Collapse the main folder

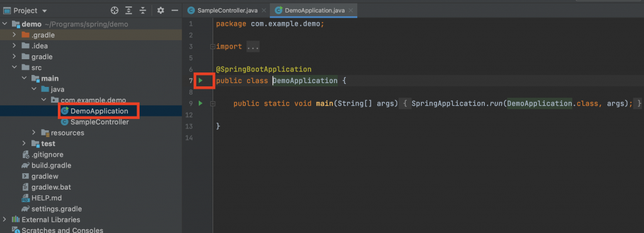25,78
